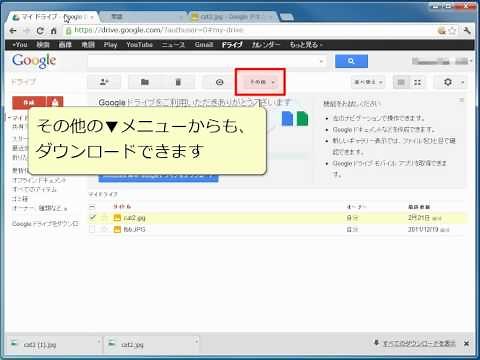The height and width of the screenshot is (360, 480).
Task: Toggle the select-all checkbox in the list header
Action: (x=92, y=207)
